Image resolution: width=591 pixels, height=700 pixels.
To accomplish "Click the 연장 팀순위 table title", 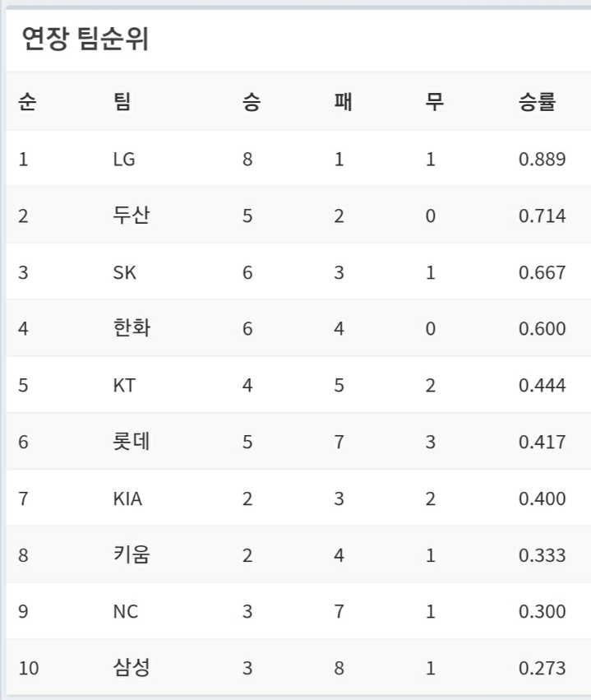I will coord(85,39).
